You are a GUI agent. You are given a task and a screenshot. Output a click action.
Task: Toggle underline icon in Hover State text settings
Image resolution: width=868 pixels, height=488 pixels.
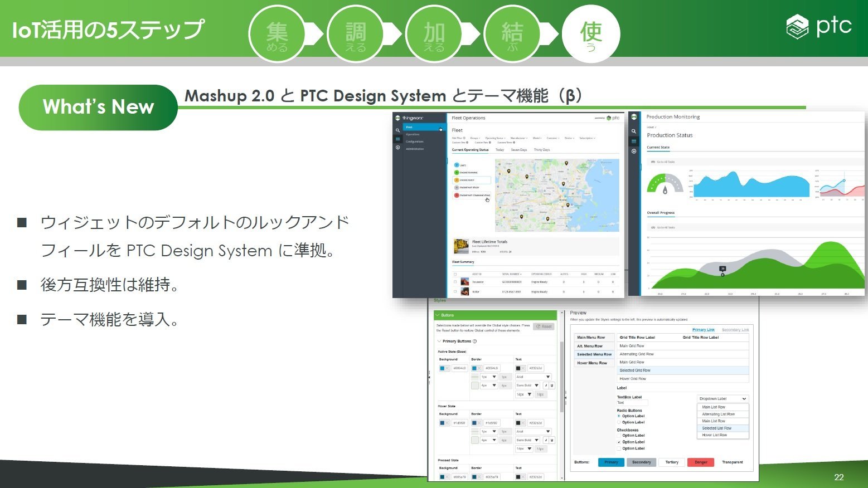tap(551, 440)
